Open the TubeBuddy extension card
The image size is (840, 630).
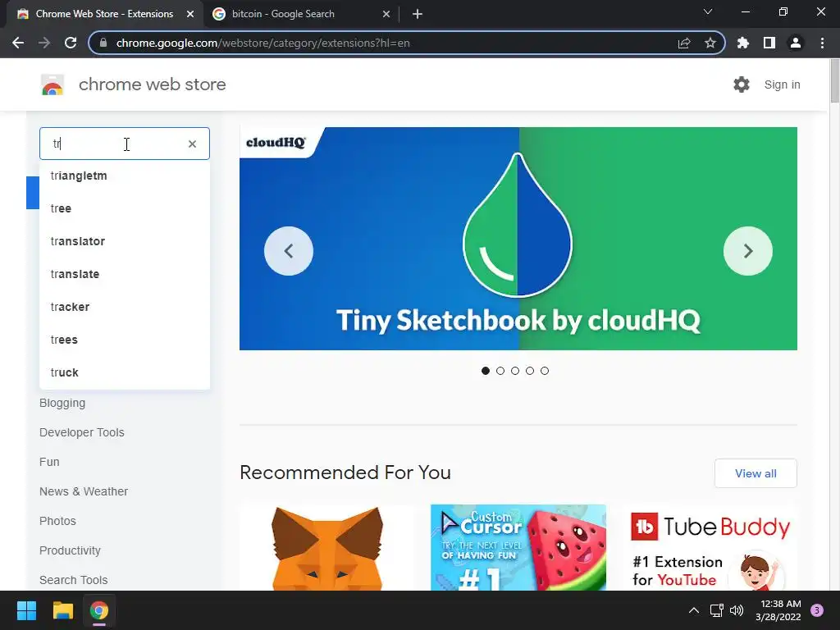(710, 547)
